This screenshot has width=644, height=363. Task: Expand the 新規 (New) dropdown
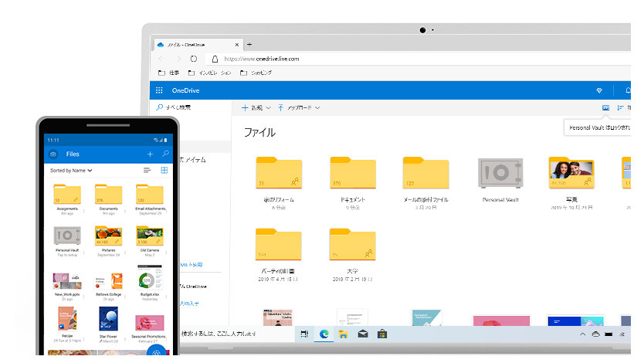coord(256,107)
